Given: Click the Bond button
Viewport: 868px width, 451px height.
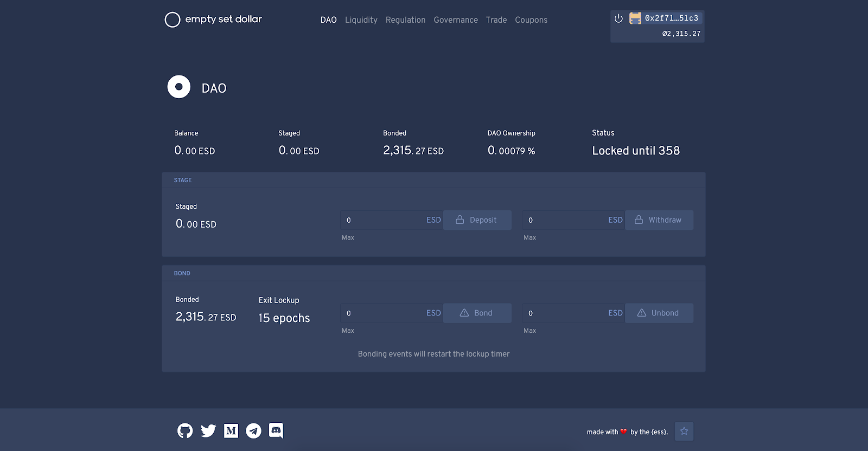Looking at the screenshot, I should [477, 313].
